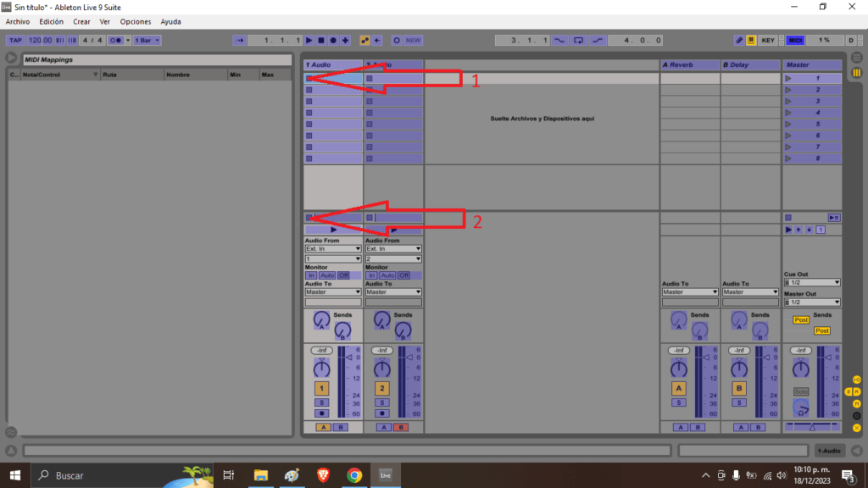Launch Master scene 3

(788, 101)
